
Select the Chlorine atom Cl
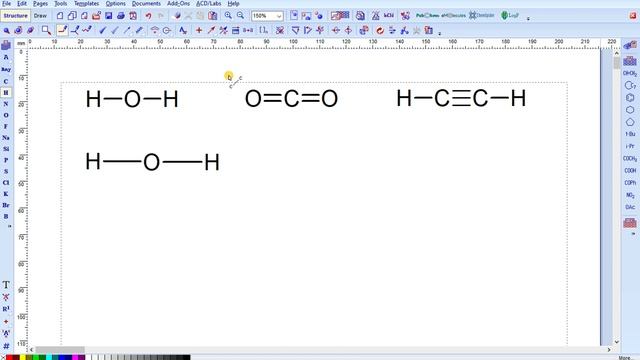coord(6,183)
